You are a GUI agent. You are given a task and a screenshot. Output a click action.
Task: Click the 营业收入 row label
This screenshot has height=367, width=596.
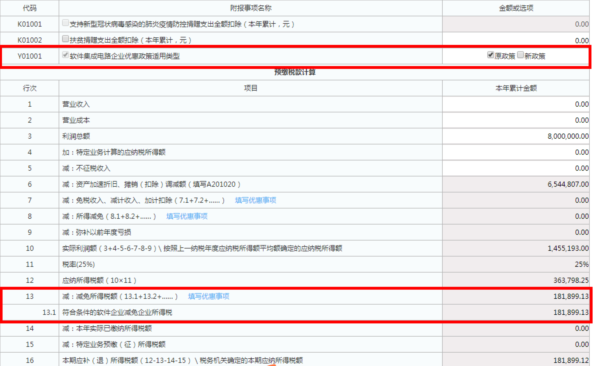[76, 104]
